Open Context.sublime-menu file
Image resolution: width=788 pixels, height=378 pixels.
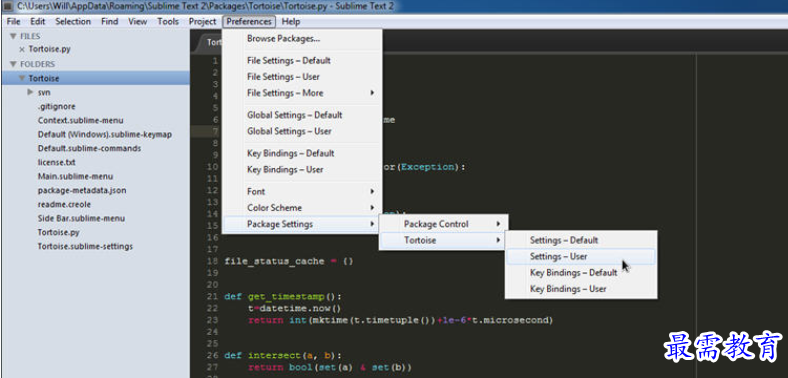click(x=80, y=121)
